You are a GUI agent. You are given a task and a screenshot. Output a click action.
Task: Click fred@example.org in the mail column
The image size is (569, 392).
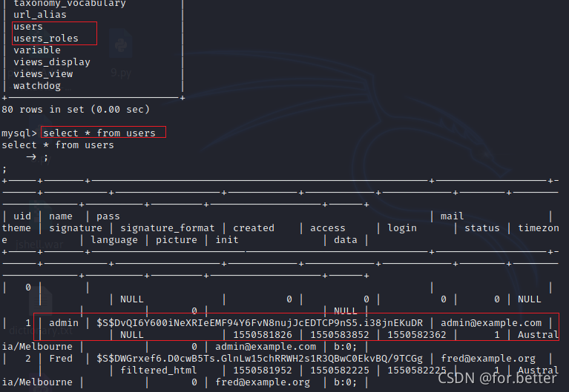(x=488, y=359)
